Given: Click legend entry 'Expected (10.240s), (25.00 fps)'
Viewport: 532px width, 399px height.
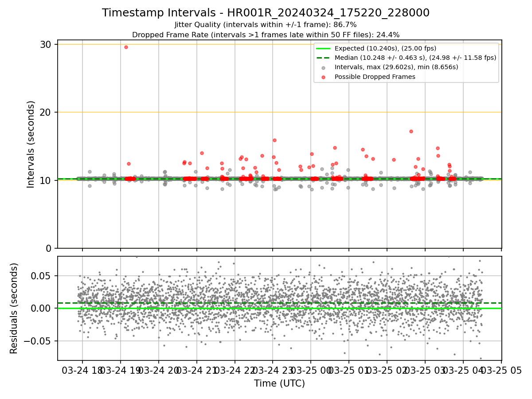Looking at the screenshot, I should point(386,48).
